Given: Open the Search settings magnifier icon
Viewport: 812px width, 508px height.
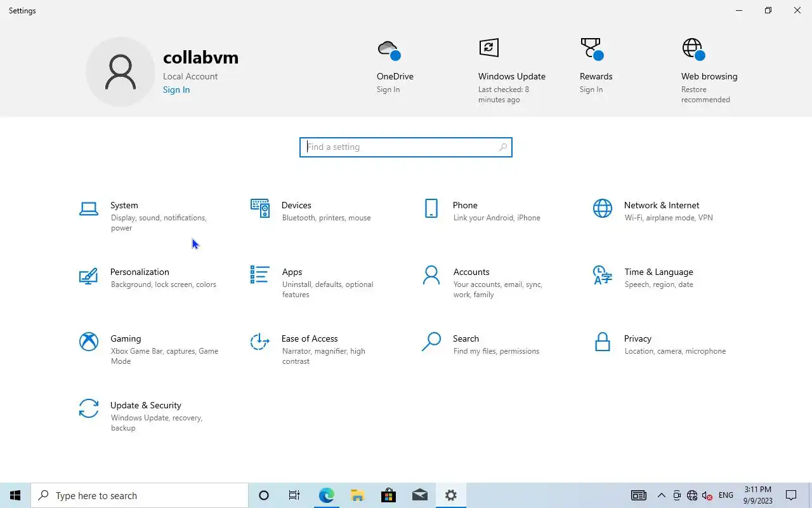Looking at the screenshot, I should 431,342.
